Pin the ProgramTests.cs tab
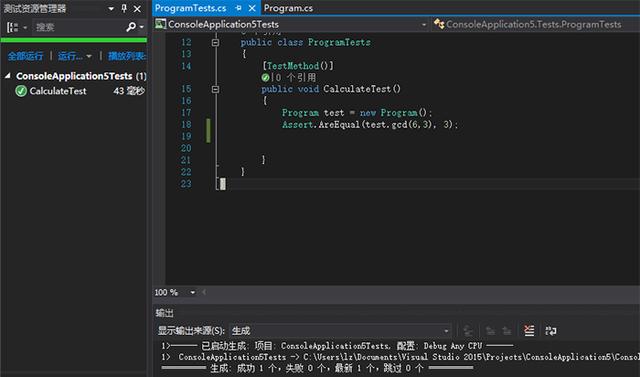Viewport: 640px width, 377px height. pos(239,8)
